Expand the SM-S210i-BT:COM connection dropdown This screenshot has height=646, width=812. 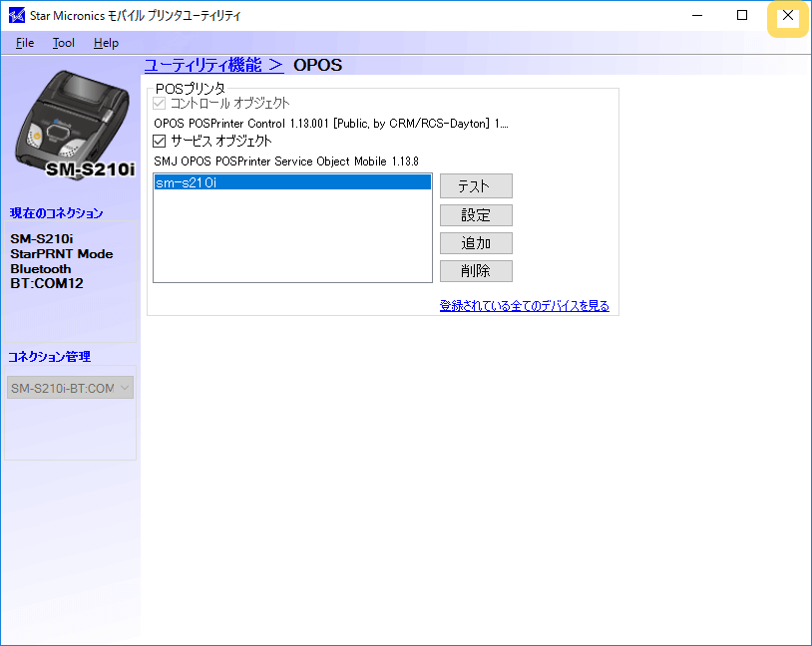pyautogui.click(x=70, y=388)
